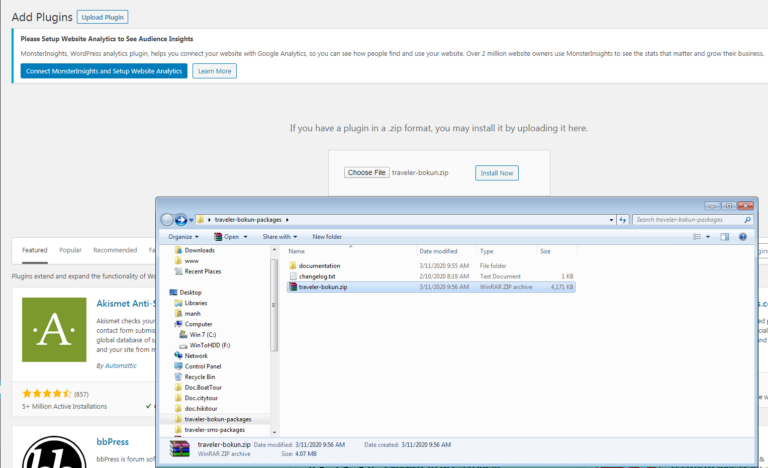Click the Explorer forward navigation arrow
Image resolution: width=768 pixels, height=468 pixels.
(x=182, y=219)
